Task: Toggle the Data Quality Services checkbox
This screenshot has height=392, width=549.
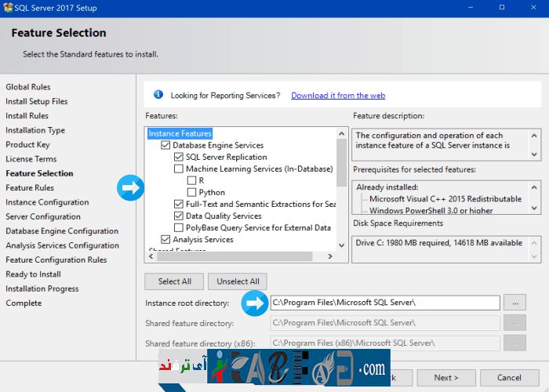Action: (x=179, y=216)
